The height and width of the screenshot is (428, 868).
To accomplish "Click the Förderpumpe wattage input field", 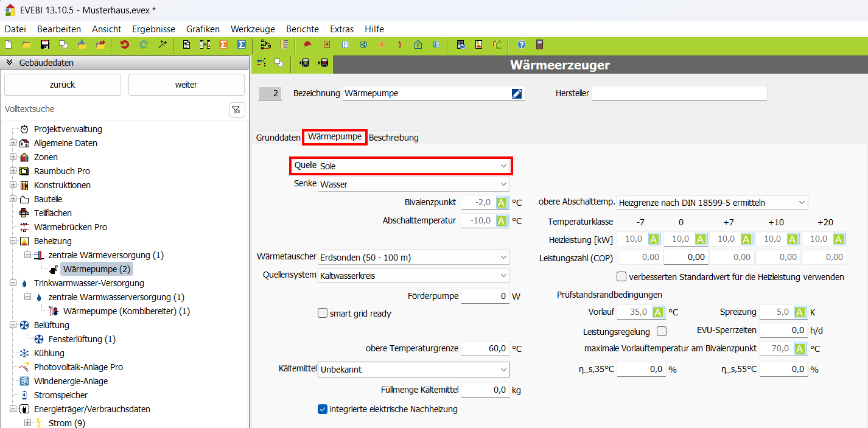I will coord(485,296).
